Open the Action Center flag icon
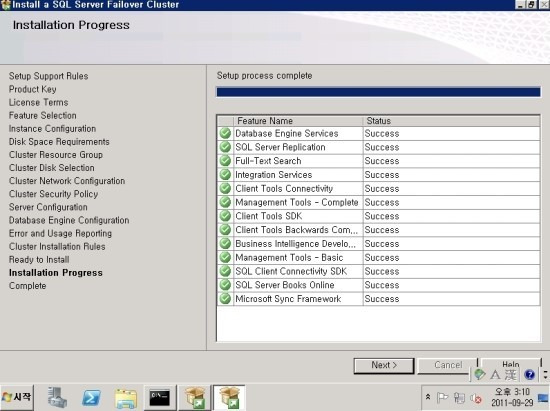Screen dimensions: 550x411 coord(442,398)
